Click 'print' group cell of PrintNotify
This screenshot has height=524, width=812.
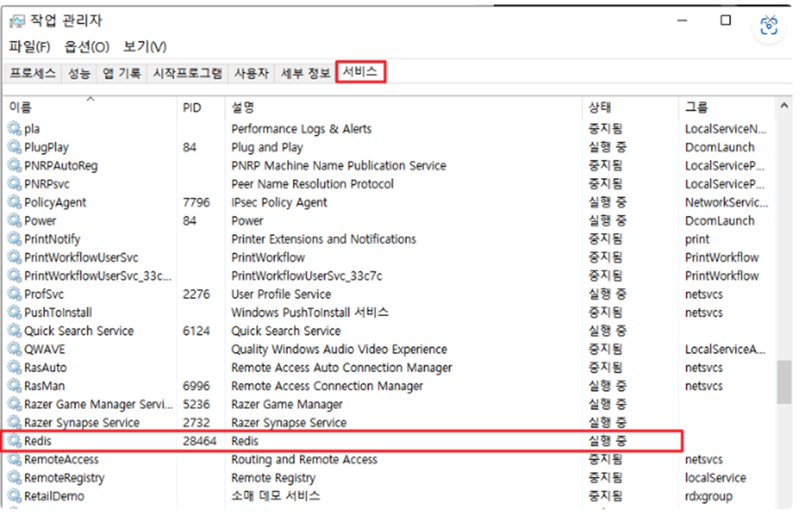point(697,239)
